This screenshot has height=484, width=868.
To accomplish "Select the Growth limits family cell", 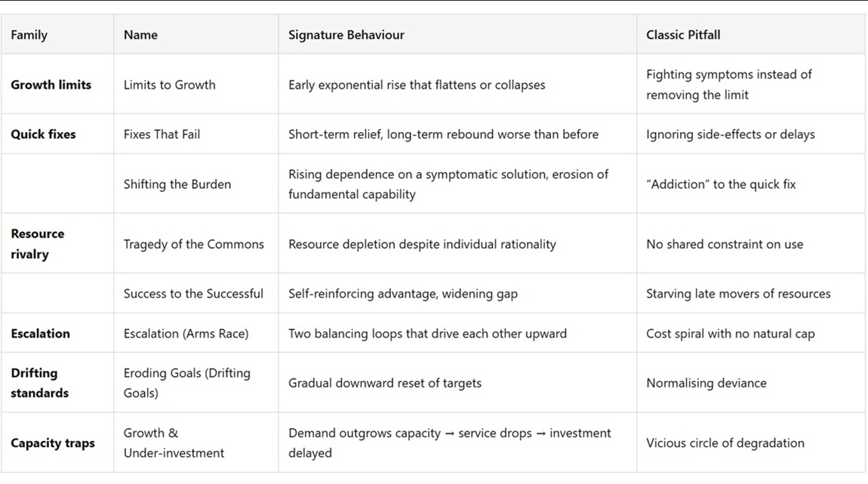I will pyautogui.click(x=51, y=85).
